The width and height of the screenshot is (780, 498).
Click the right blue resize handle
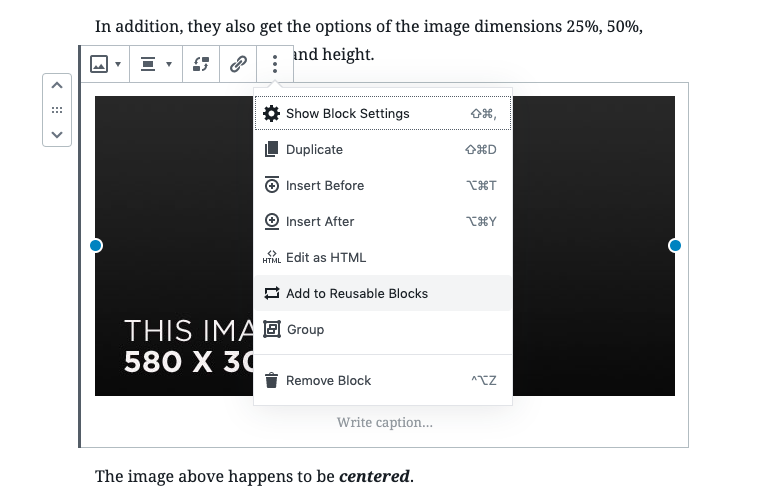coord(675,246)
